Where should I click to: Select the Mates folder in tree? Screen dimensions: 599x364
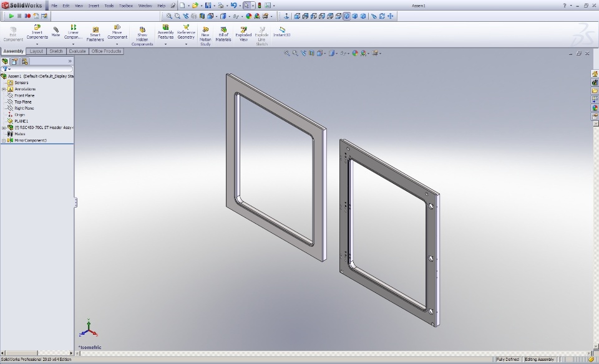point(19,134)
